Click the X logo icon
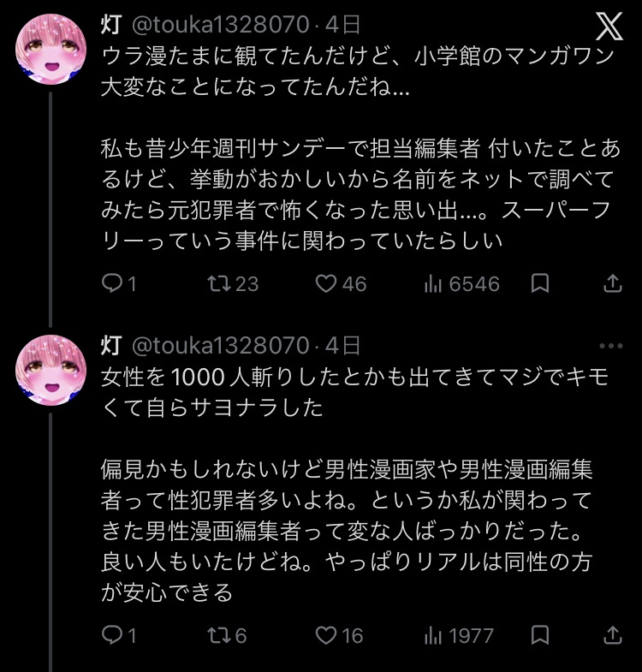 [x=609, y=27]
